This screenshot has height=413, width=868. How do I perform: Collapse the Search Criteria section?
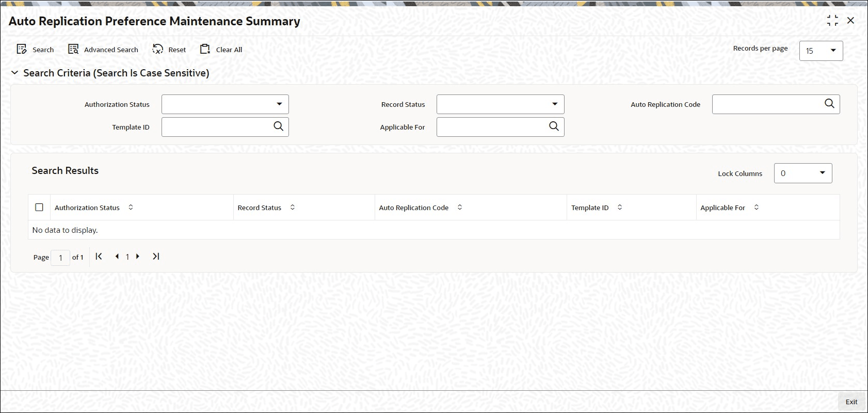pyautogui.click(x=14, y=73)
